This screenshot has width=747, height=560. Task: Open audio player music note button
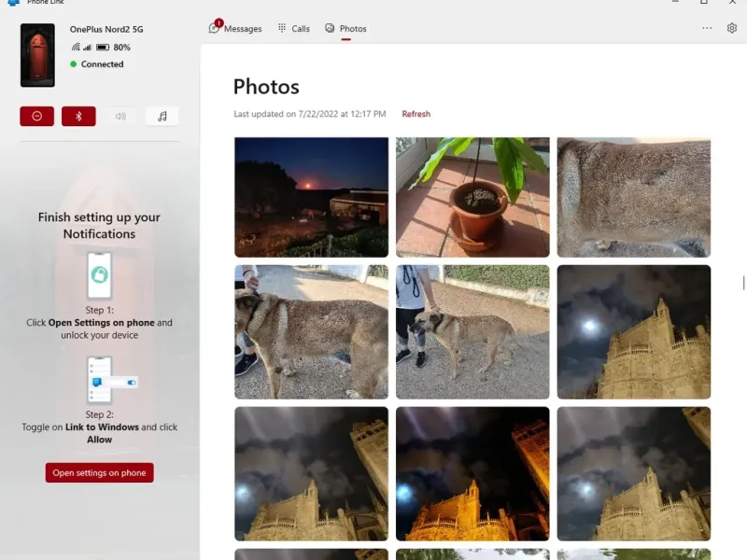pyautogui.click(x=162, y=116)
